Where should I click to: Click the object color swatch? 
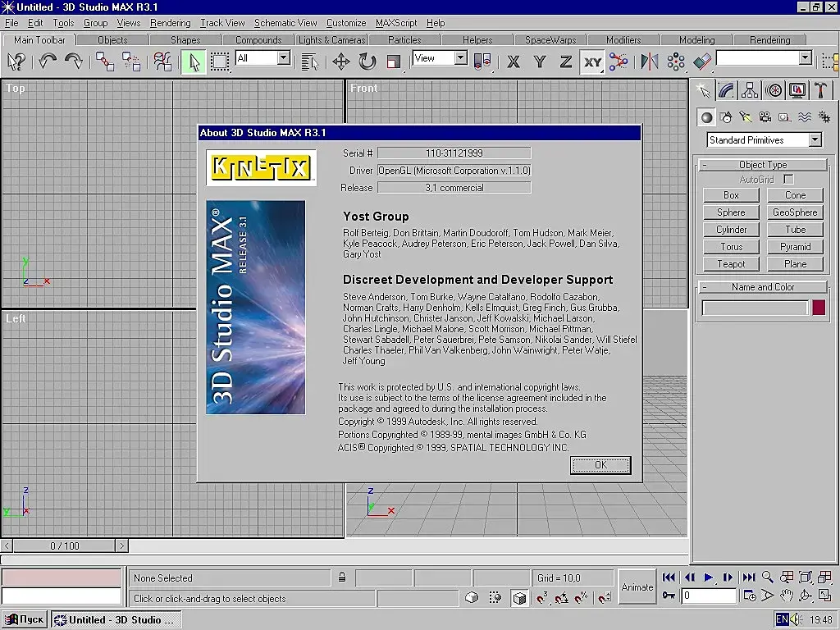[819, 308]
